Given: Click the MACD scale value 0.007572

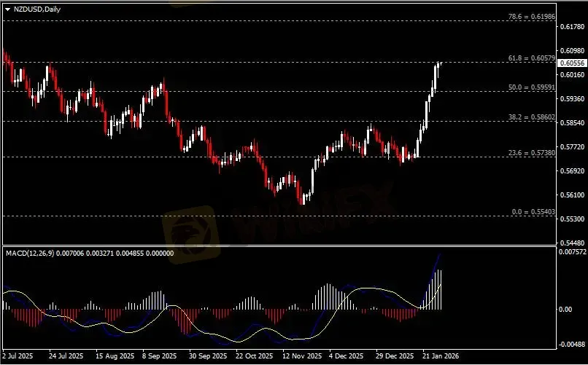Looking at the screenshot, I should point(572,252).
